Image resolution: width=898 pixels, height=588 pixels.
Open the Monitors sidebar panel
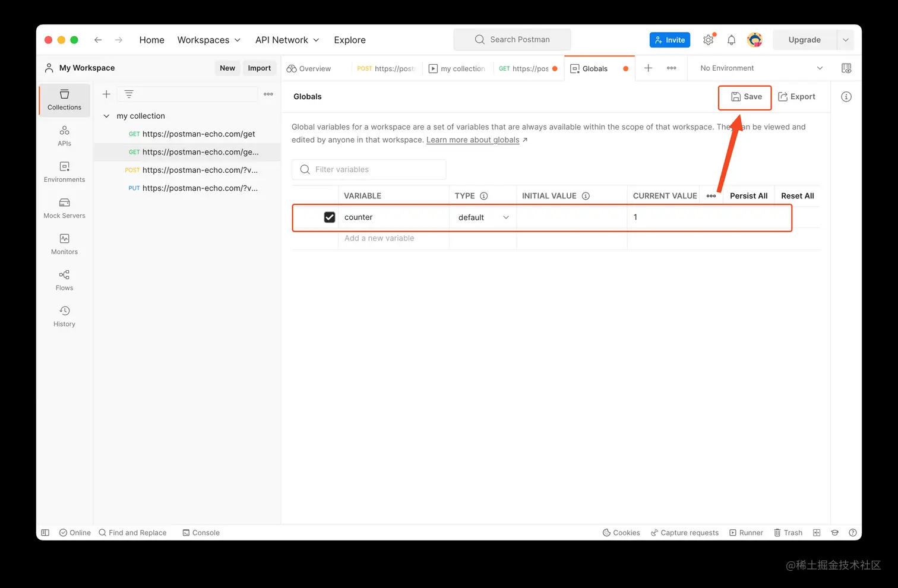pyautogui.click(x=64, y=244)
